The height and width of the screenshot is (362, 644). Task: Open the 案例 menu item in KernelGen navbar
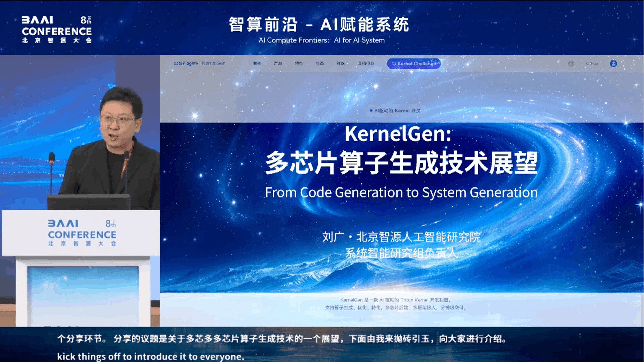coord(257,64)
